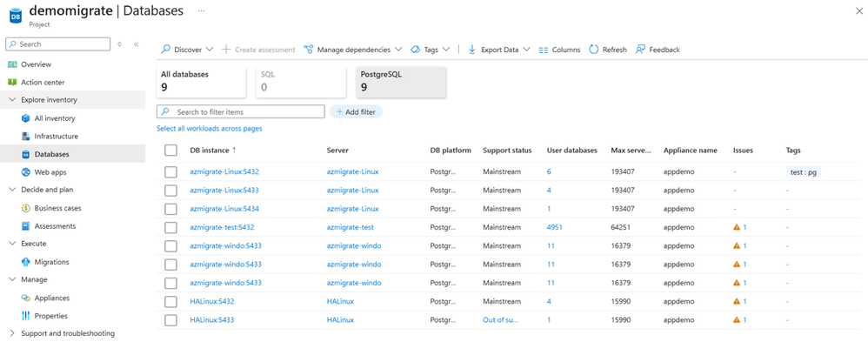Open Web apps inventory
This screenshot has height=342, width=868.
pyautogui.click(x=50, y=171)
